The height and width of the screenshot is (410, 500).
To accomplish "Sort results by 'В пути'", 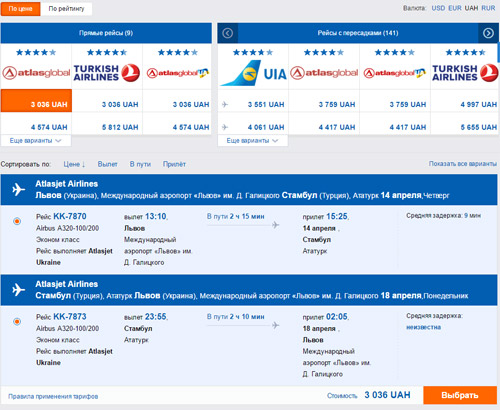I will tap(140, 164).
